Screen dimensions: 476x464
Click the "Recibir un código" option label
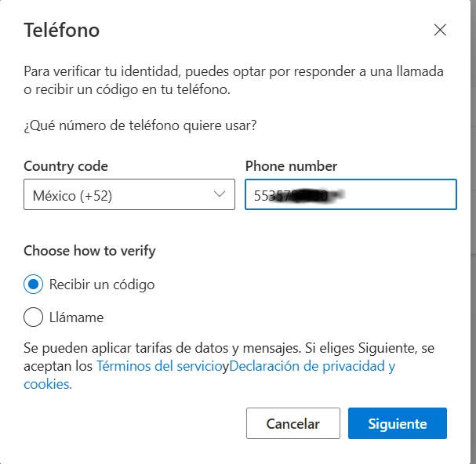click(102, 285)
